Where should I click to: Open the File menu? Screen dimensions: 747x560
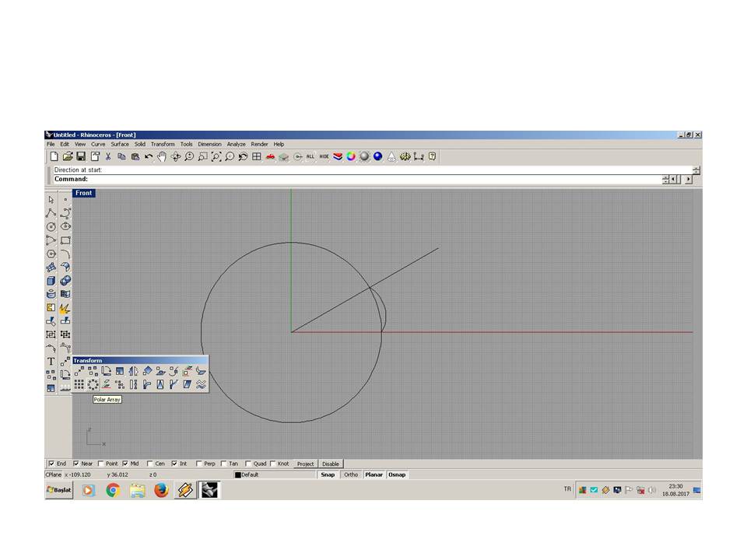(x=51, y=145)
